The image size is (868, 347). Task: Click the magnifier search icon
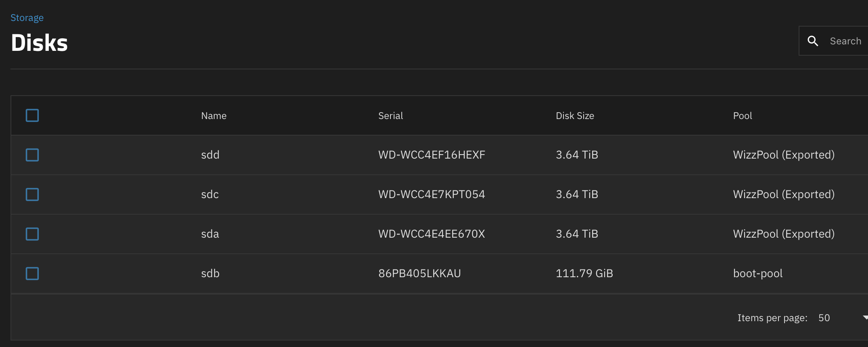tap(813, 41)
